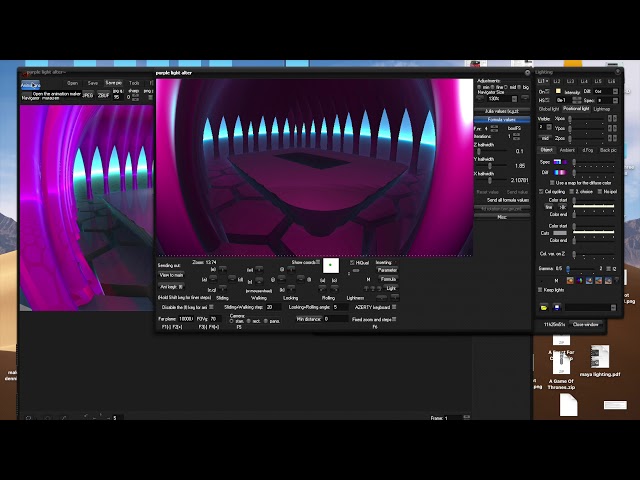Viewport: 640px width, 480px height.
Task: Click the yellow light color swatch
Action: click(558, 91)
